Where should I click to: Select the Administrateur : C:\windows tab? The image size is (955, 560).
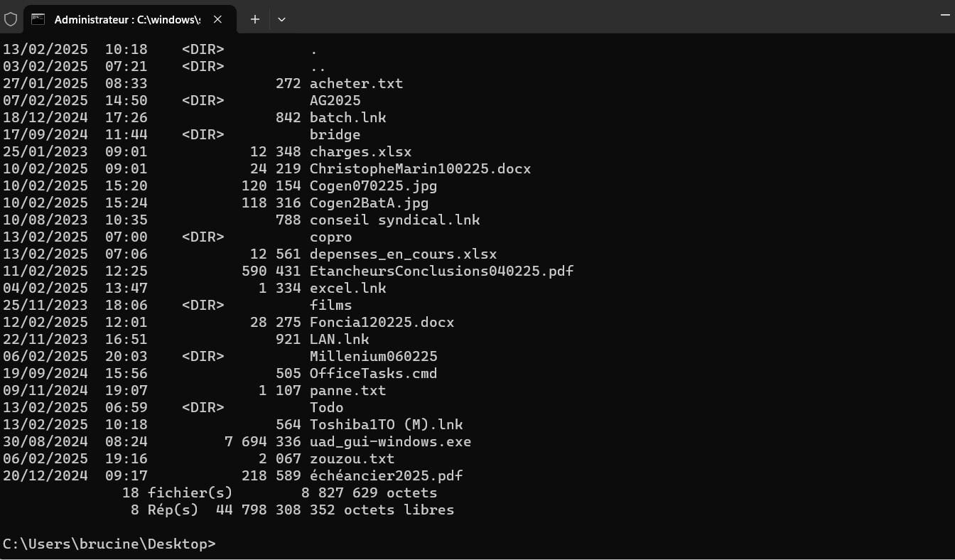(x=127, y=19)
